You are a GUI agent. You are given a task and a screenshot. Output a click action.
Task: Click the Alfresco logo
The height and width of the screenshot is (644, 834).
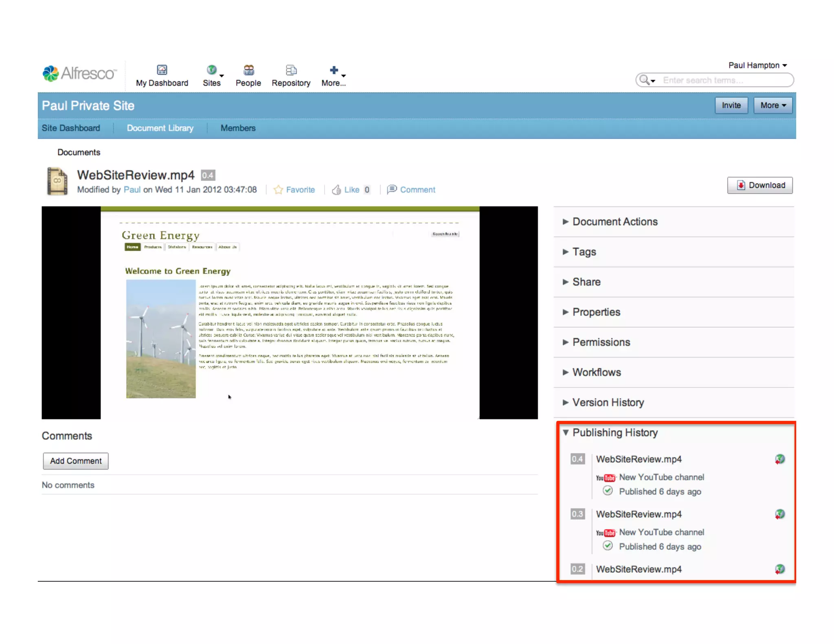pyautogui.click(x=80, y=74)
